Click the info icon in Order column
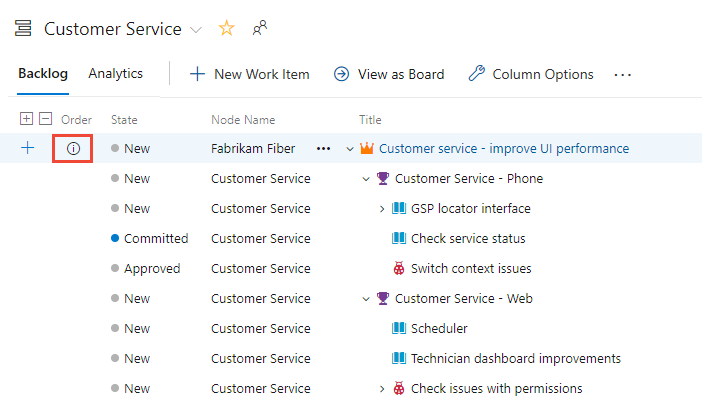 click(x=73, y=148)
